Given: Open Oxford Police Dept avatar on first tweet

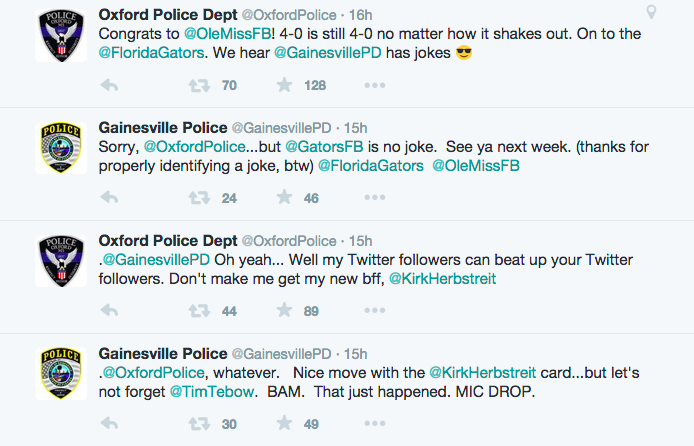Looking at the screenshot, I should pyautogui.click(x=61, y=36).
